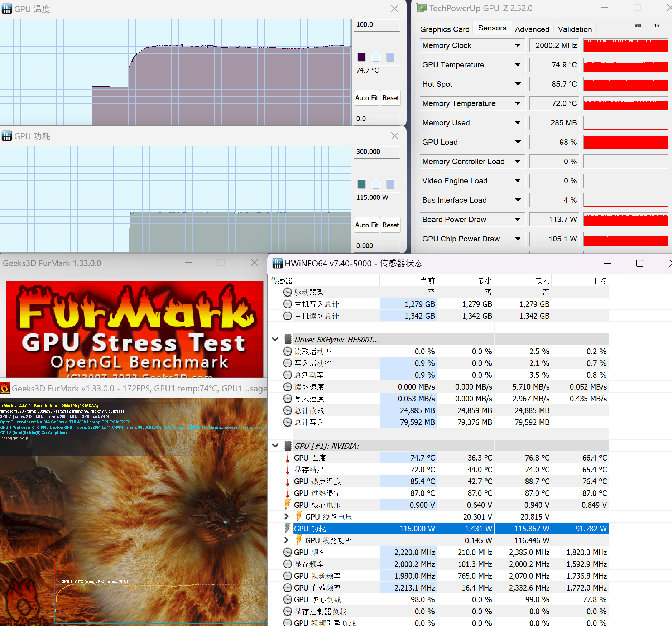Click the lightning icon beside GPU 线路功率
This screenshot has height=626, width=672.
[x=299, y=540]
